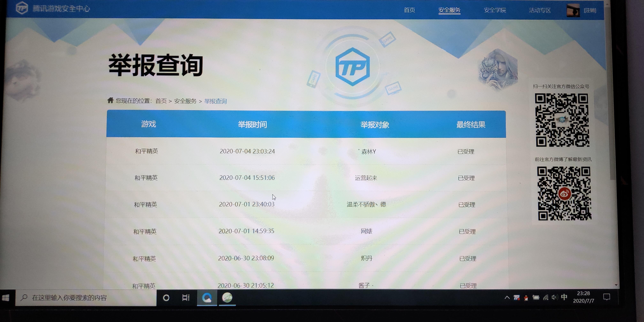Select the report target 温柔不骄傲、德

click(x=366, y=204)
